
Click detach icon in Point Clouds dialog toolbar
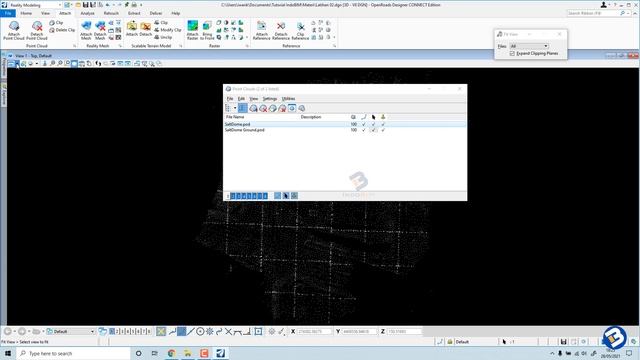(x=263, y=108)
